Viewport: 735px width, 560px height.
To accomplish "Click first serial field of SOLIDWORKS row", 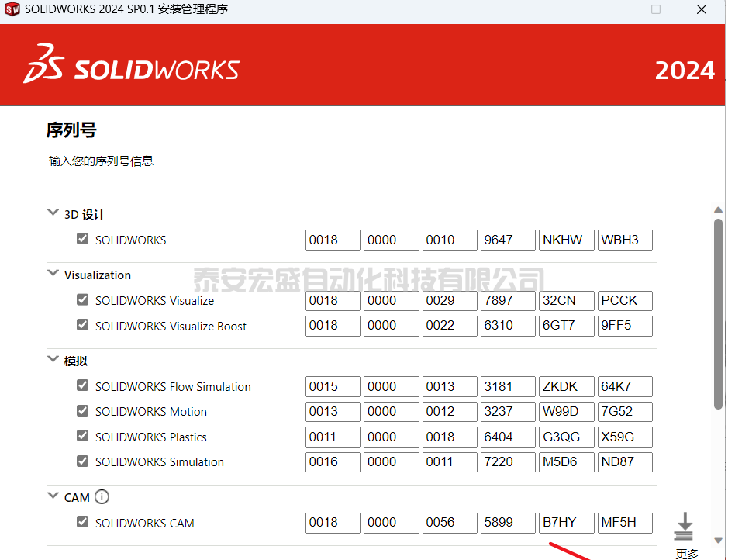I will pyautogui.click(x=333, y=240).
